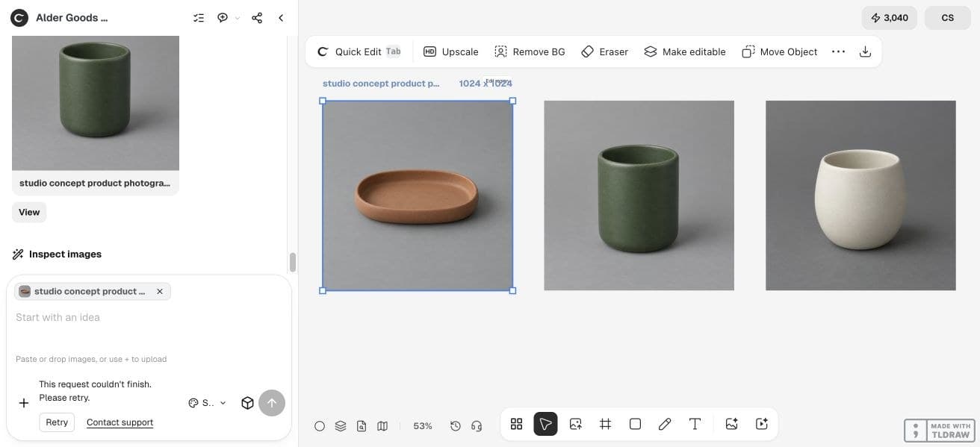This screenshot has width=980, height=447.
Task: Use Quick Edit on selected image
Action: click(x=359, y=51)
